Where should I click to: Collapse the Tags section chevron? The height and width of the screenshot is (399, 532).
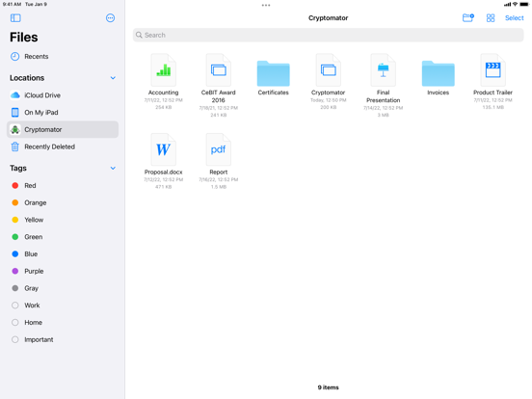coord(113,169)
